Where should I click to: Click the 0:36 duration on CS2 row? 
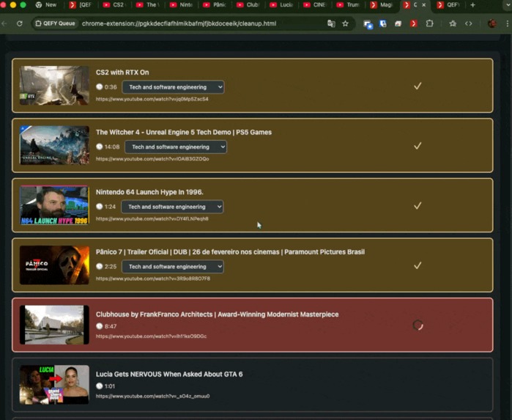pos(111,87)
